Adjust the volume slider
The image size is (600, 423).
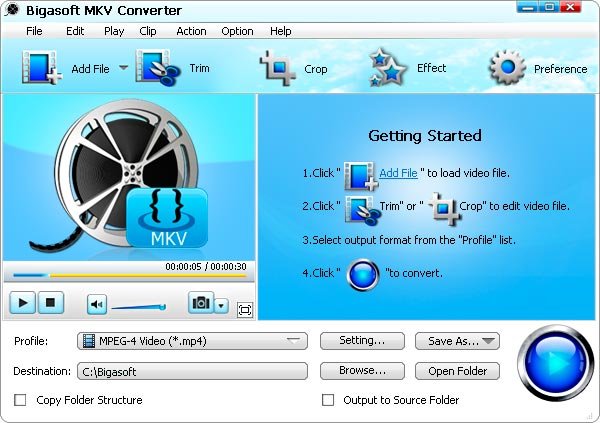(x=139, y=307)
